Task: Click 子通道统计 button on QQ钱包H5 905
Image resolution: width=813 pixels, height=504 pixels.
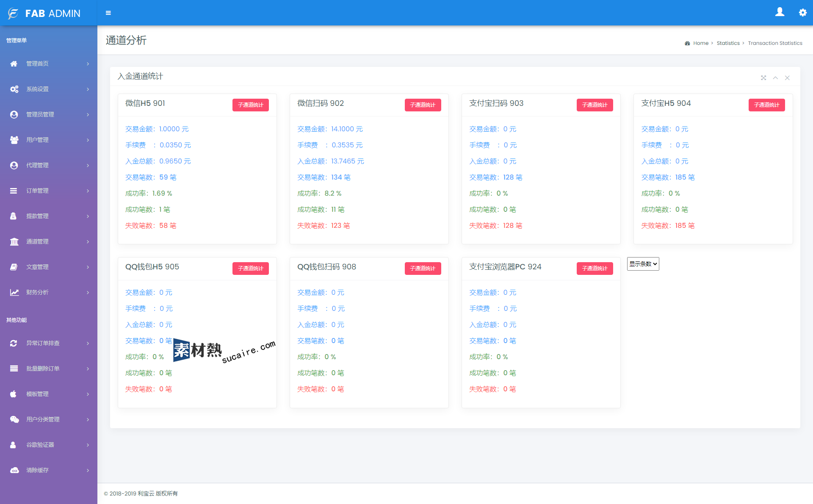Action: [x=251, y=269]
